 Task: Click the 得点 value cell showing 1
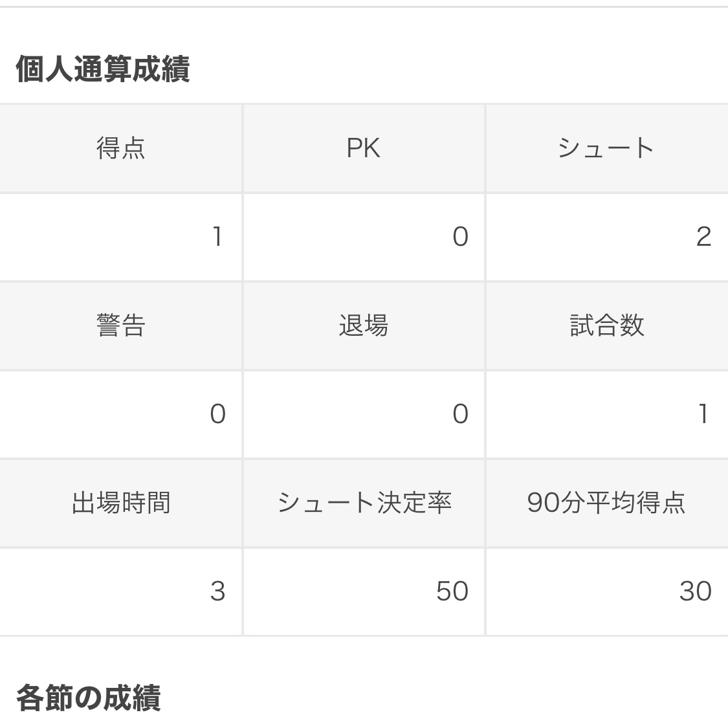pyautogui.click(x=121, y=237)
